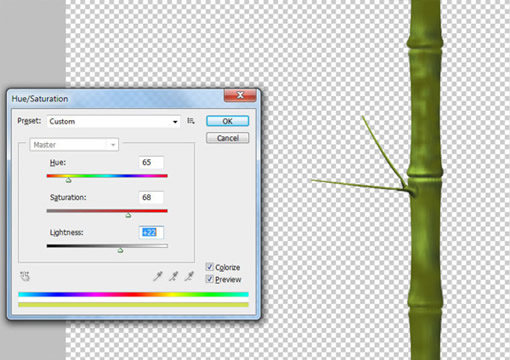Viewport: 510px width, 360px height.
Task: Click the Cancel button
Action: [227, 138]
